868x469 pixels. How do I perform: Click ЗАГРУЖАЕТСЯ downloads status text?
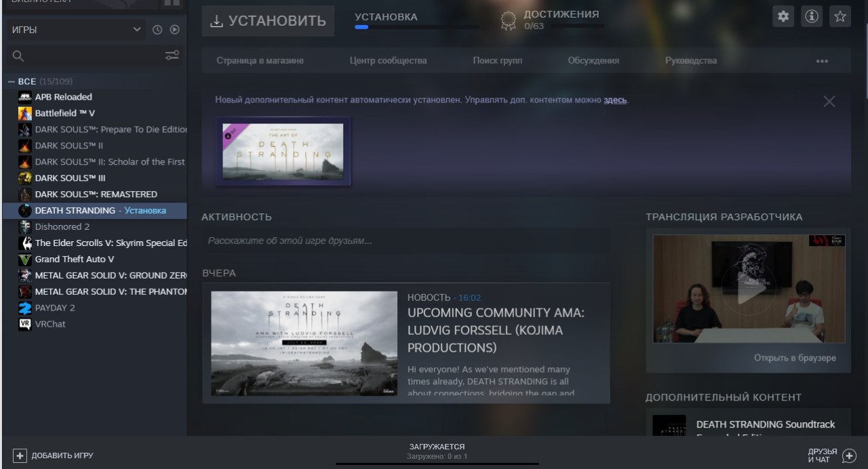coord(437,447)
